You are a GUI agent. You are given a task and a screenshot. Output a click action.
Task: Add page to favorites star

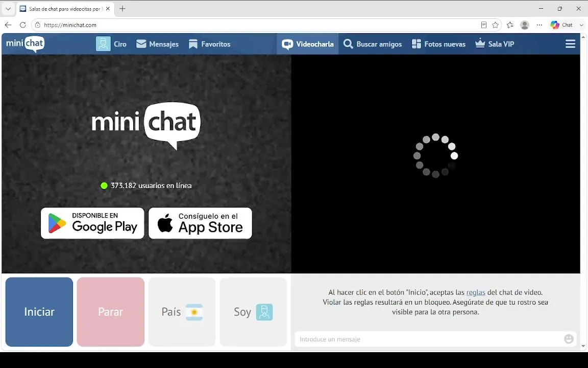pyautogui.click(x=496, y=25)
